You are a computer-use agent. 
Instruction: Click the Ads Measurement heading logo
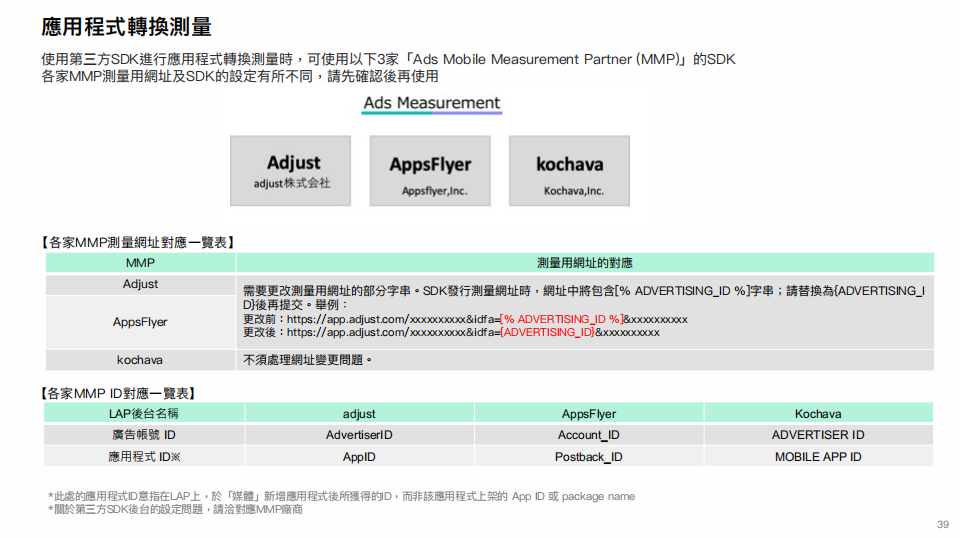pyautogui.click(x=431, y=103)
